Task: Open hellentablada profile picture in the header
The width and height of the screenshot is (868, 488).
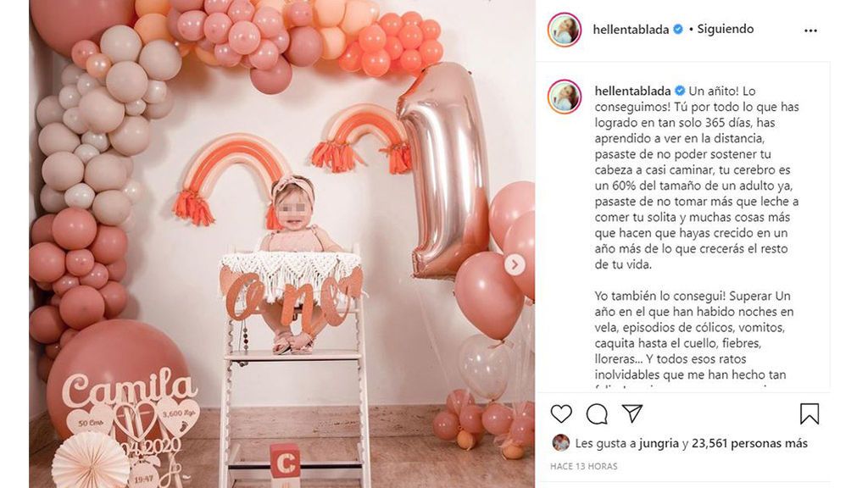Action: (564, 30)
